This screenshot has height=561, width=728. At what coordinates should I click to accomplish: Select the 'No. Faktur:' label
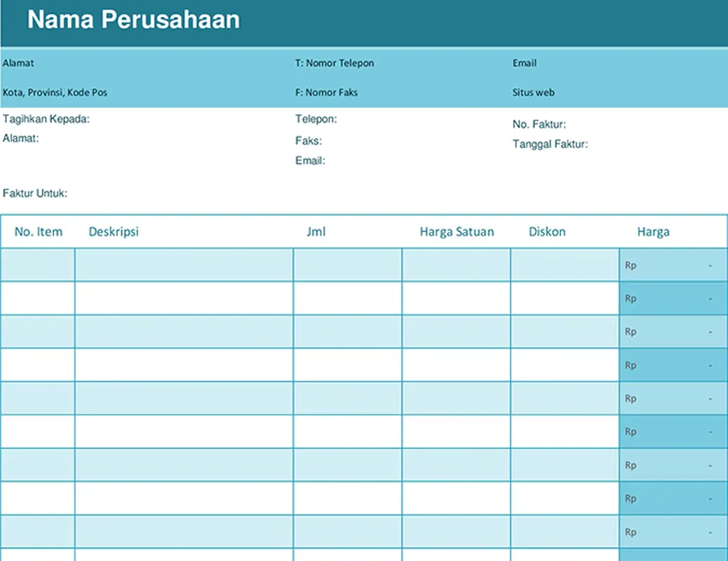pyautogui.click(x=539, y=124)
